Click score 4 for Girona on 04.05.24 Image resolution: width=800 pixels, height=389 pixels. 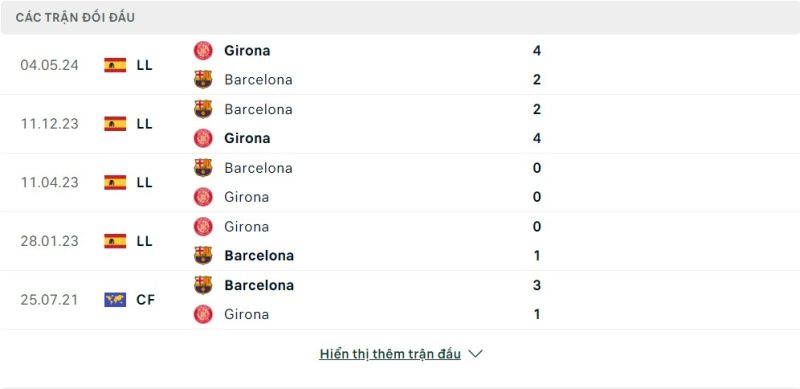537,51
